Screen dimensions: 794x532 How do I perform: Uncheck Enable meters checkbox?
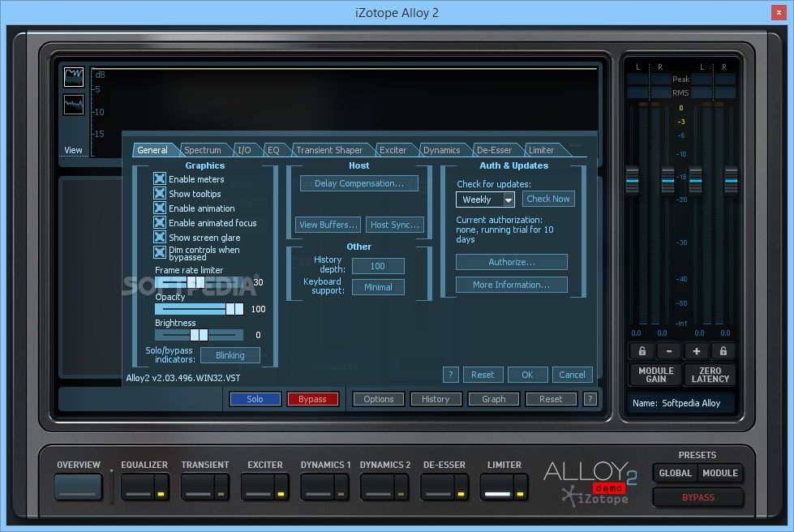click(x=160, y=178)
